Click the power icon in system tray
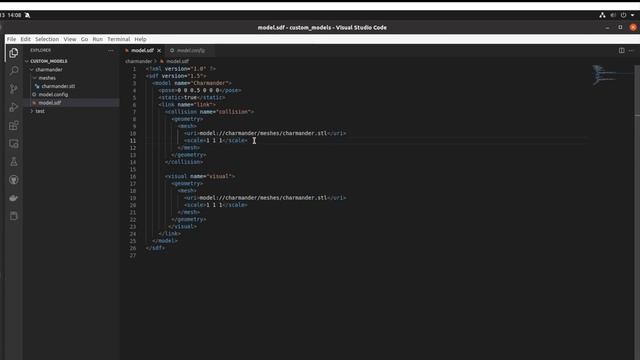 [623, 15]
